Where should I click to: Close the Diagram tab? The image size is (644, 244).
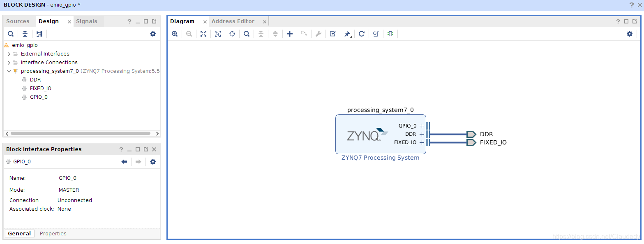point(205,22)
